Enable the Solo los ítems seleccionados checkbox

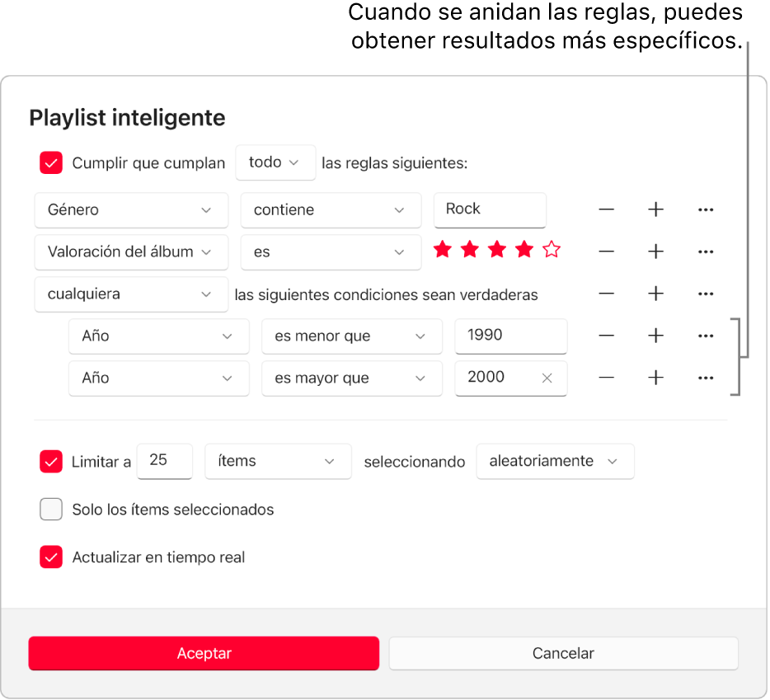(x=51, y=509)
